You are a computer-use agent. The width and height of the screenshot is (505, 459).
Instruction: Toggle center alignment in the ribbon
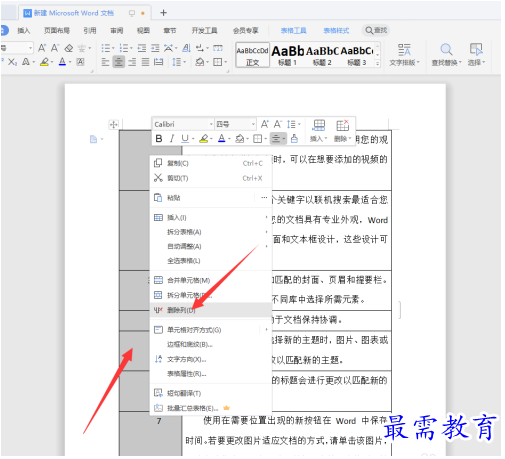pyautogui.click(x=119, y=62)
